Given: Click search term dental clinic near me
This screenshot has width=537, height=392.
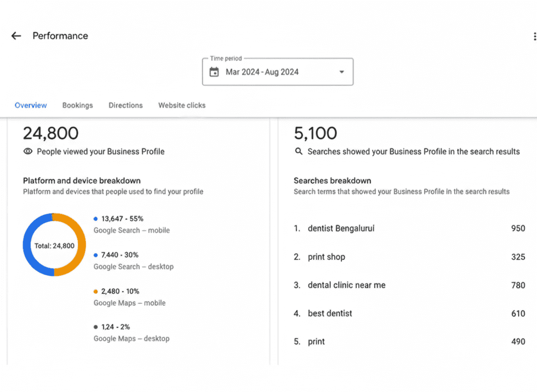Looking at the screenshot, I should 347,285.
